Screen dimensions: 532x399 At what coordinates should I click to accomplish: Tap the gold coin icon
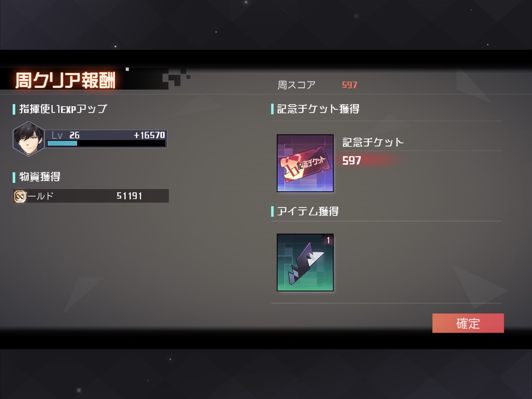pyautogui.click(x=20, y=196)
